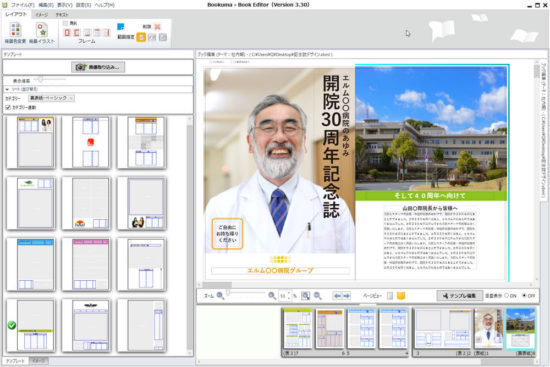The image size is (550, 367).
Task: Open the background illustration tool
Action: tap(42, 33)
